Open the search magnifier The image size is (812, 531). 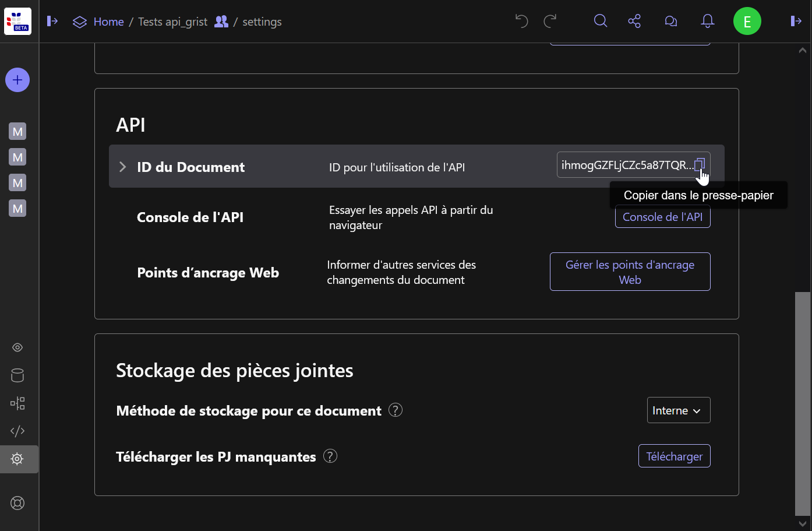[x=601, y=22]
